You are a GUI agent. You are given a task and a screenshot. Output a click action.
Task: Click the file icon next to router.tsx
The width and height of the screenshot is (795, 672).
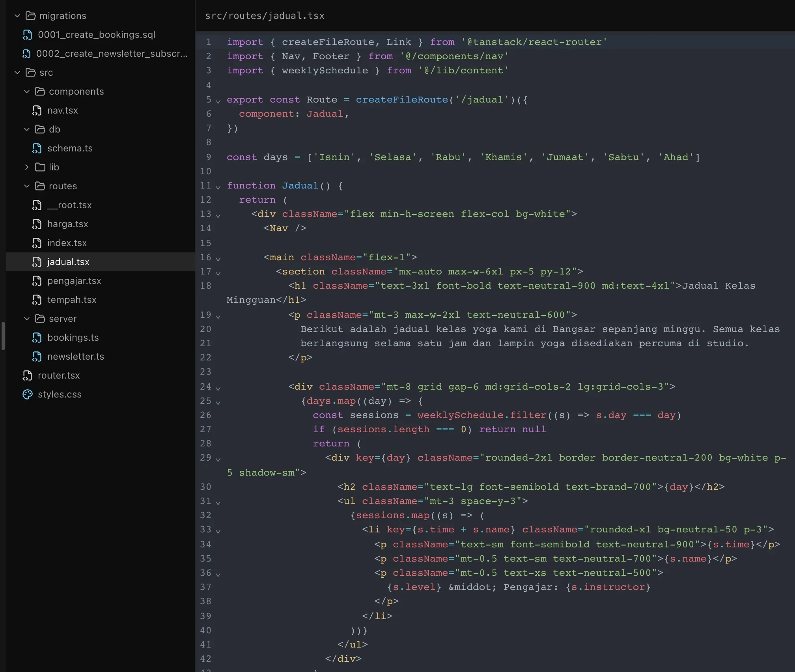pyautogui.click(x=27, y=375)
